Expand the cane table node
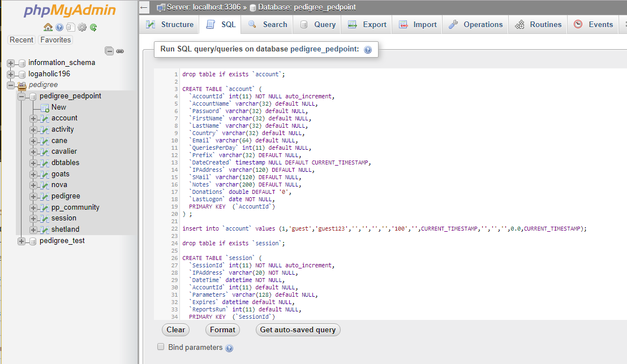Screen dimensions: 627x364 [33, 141]
